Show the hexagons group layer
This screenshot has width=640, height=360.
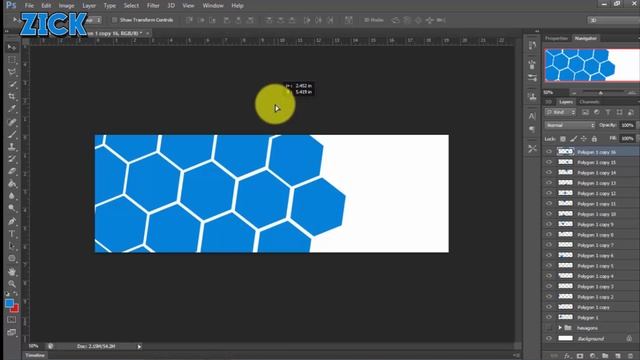(549, 328)
